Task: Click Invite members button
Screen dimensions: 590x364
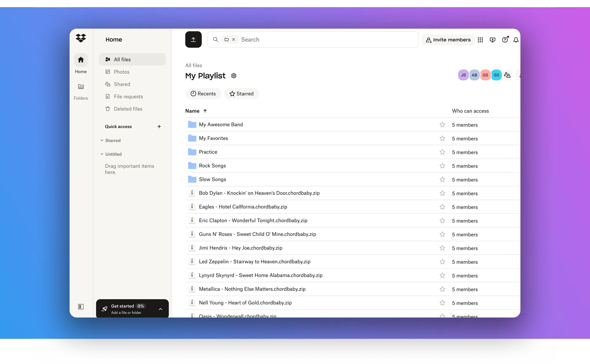Action: 448,40
